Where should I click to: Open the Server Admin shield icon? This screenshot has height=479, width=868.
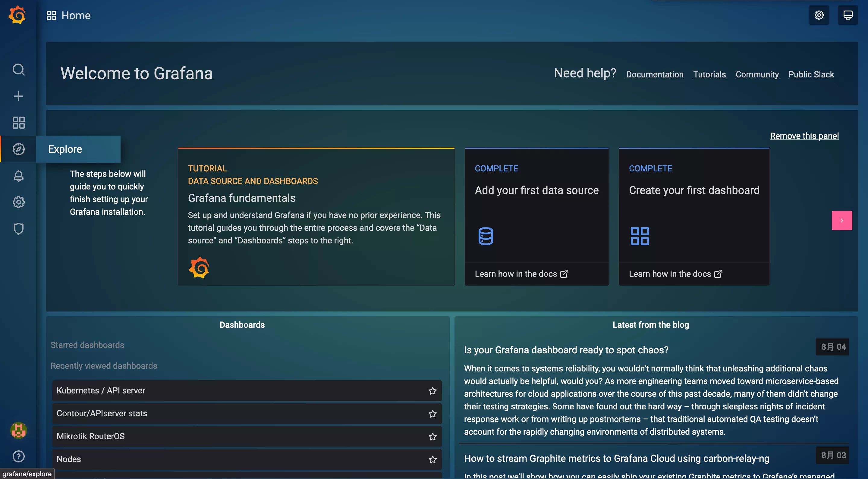pyautogui.click(x=18, y=229)
